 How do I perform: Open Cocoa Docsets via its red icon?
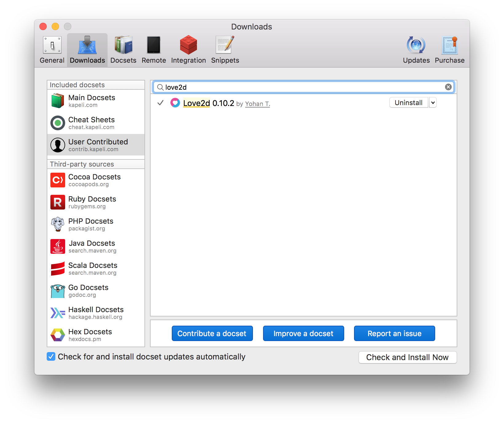[58, 180]
